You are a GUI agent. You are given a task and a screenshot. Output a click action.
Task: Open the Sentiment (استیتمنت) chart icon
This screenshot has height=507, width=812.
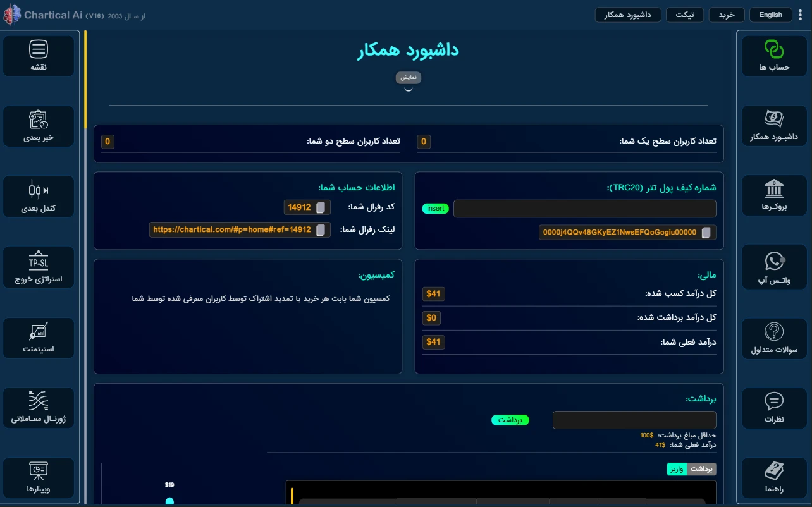39,331
